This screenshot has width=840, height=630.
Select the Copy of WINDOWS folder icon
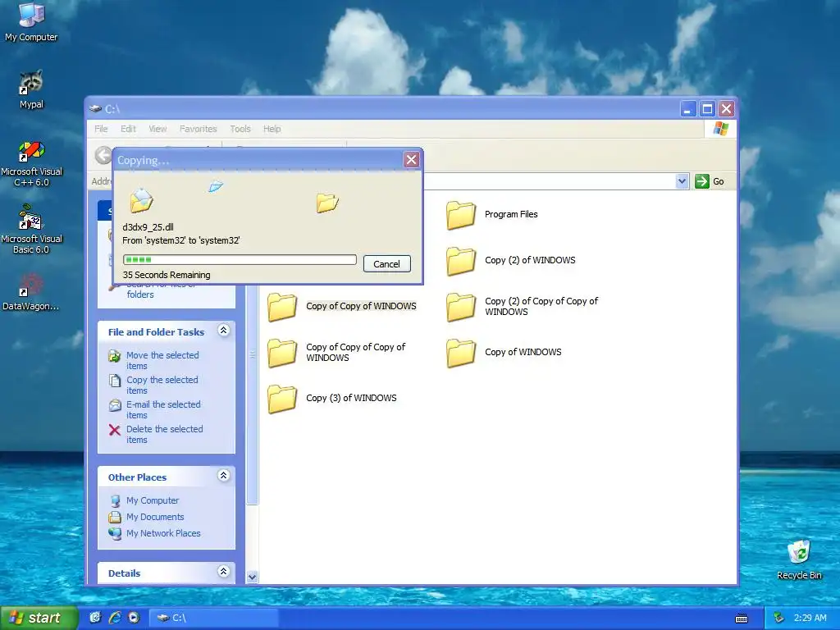461,353
